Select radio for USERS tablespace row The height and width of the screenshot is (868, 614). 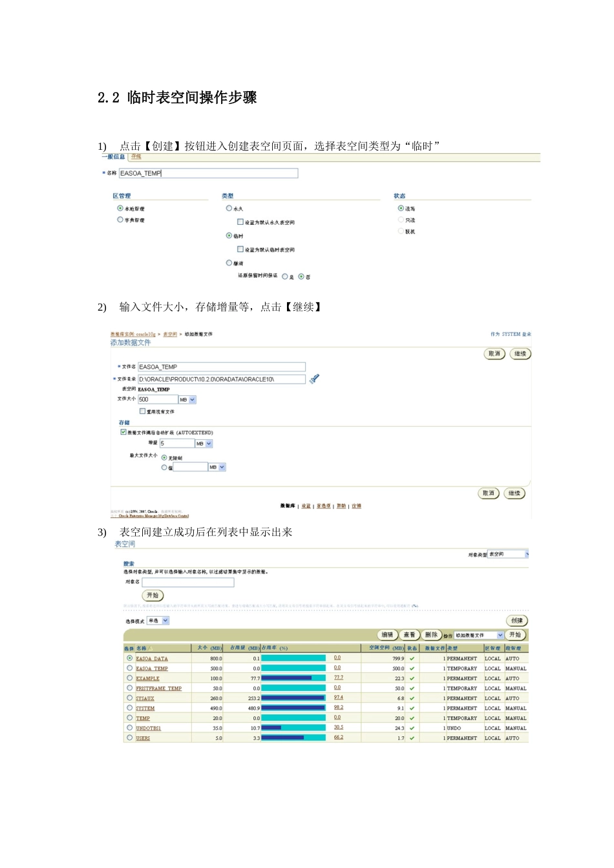130,738
